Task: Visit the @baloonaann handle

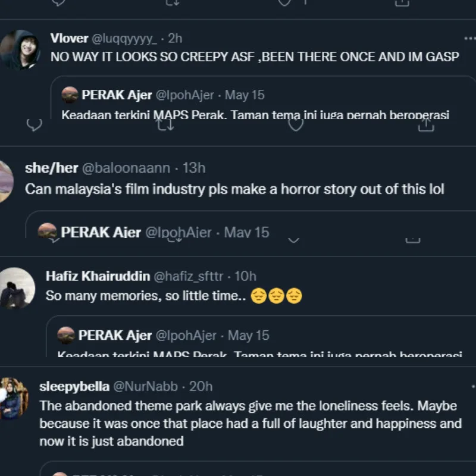Action: coord(126,168)
